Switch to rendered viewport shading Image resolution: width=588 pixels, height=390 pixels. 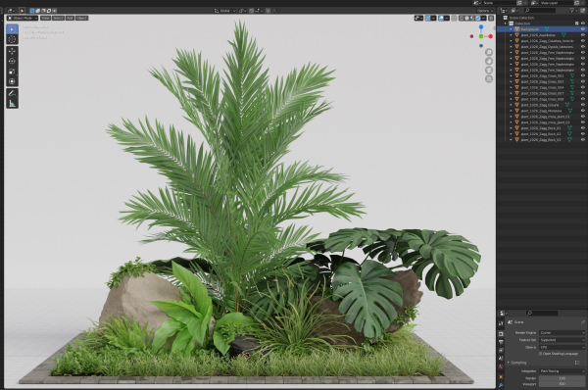click(478, 18)
